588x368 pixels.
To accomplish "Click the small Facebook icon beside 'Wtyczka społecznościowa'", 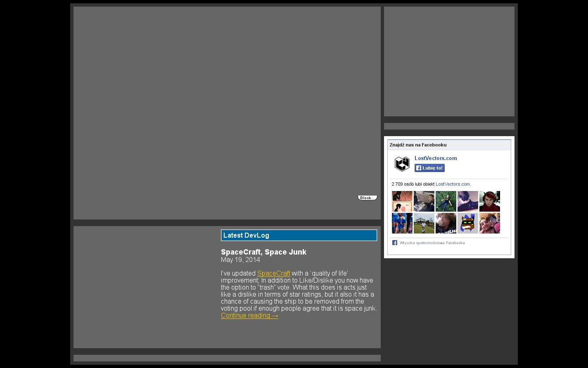I will tap(394, 243).
